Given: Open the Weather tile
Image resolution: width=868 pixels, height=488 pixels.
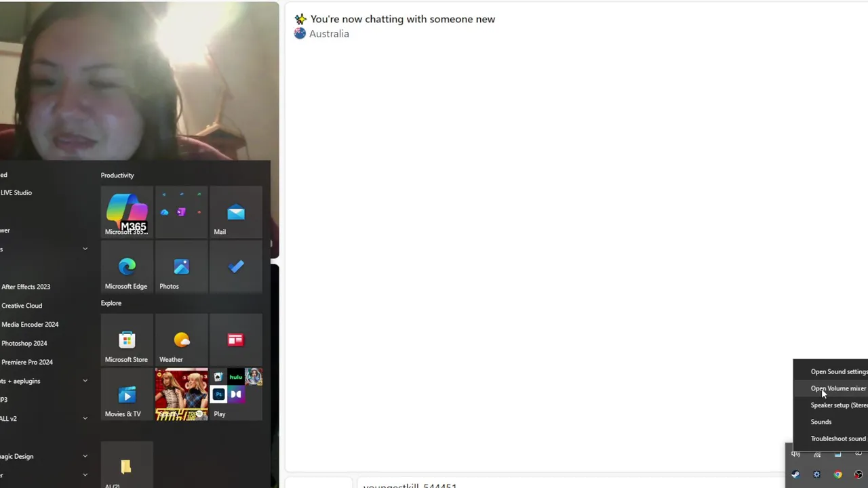Looking at the screenshot, I should (181, 340).
